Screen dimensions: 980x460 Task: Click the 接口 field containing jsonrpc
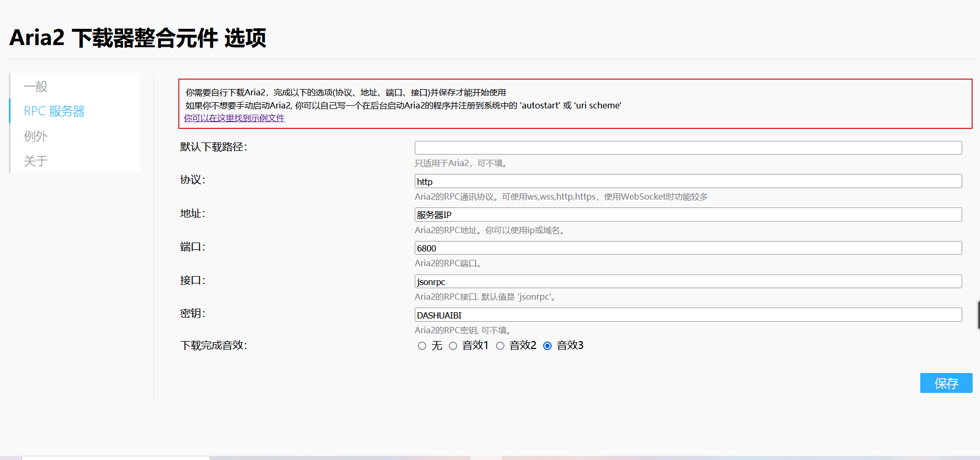point(688,281)
